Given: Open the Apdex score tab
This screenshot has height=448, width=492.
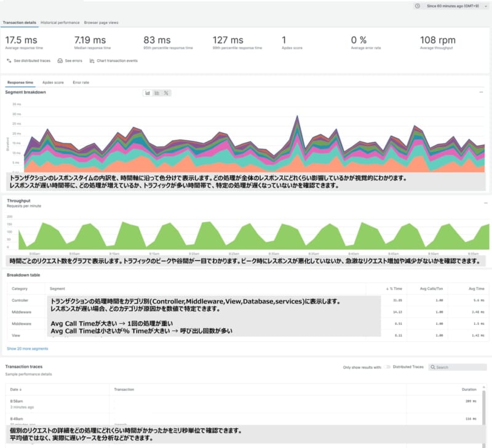Looking at the screenshot, I should [53, 82].
